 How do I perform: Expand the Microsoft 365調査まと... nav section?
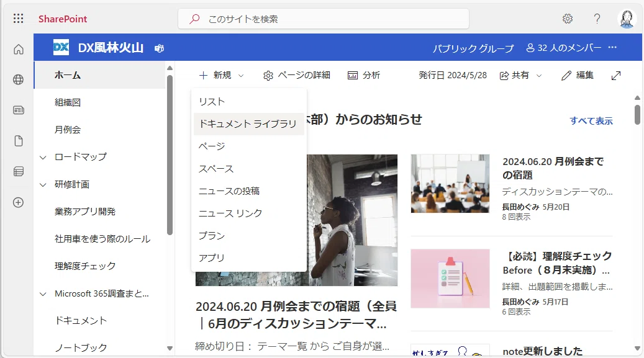[43, 294]
